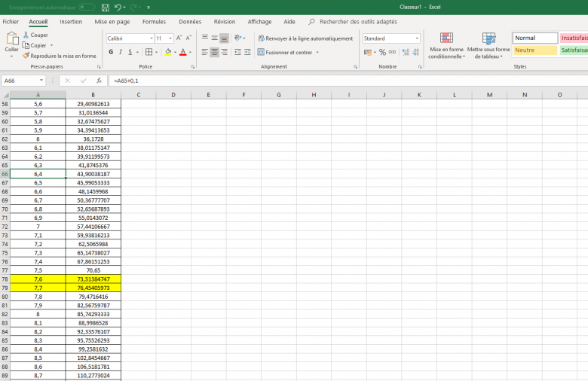Click the yellow fill color button
This screenshot has height=381, width=588.
pos(167,52)
